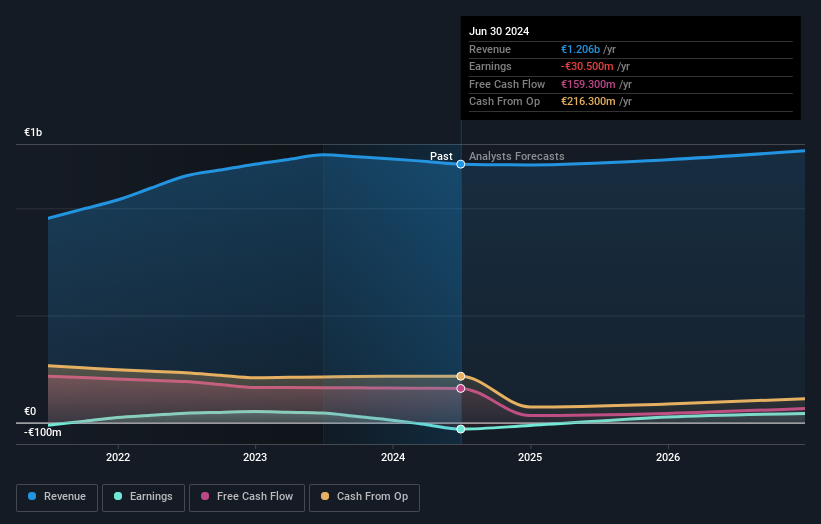The height and width of the screenshot is (524, 821).
Task: Toggle the Free Cash Flow legend series
Action: coord(247,497)
